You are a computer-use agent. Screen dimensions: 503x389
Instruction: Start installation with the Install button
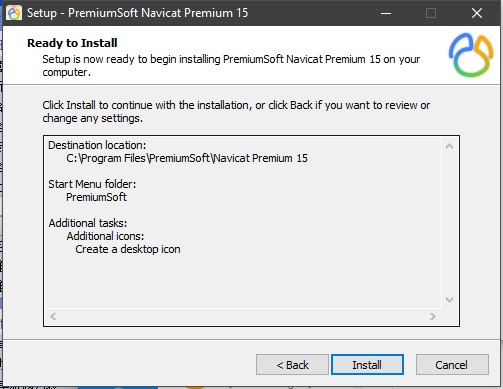(x=367, y=365)
